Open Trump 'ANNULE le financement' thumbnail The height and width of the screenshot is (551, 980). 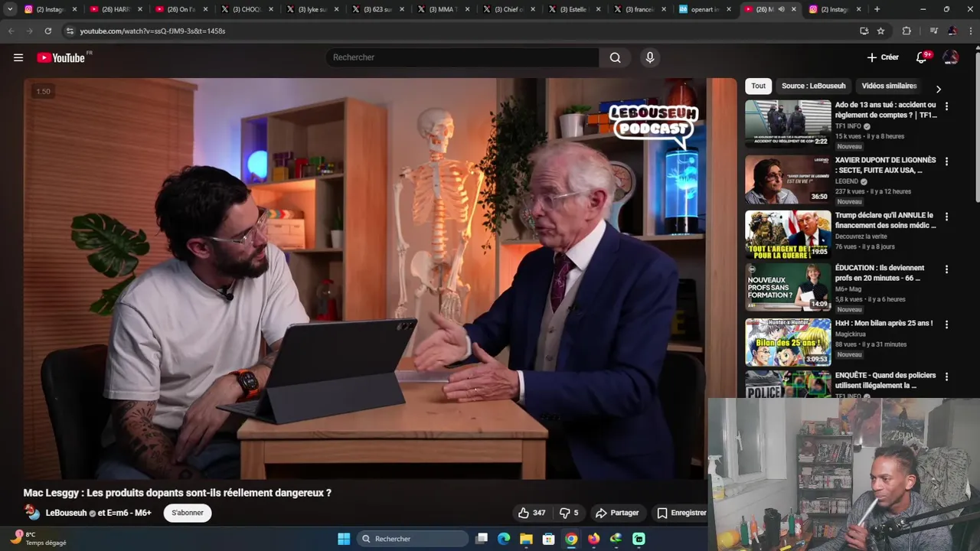click(788, 234)
